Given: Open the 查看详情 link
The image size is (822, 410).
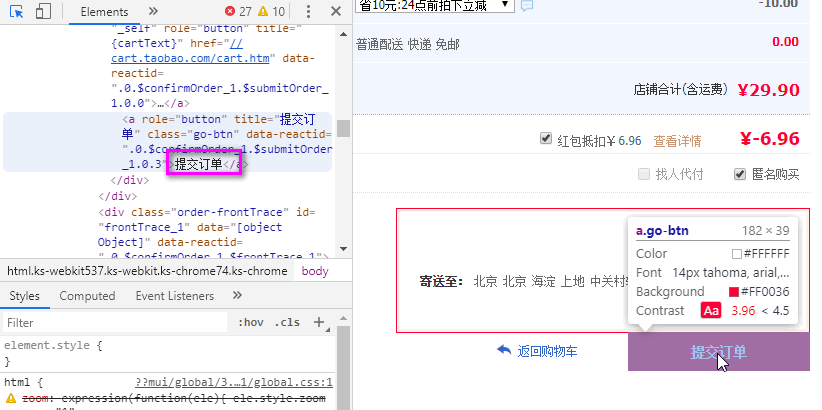Looking at the screenshot, I should coord(677,141).
